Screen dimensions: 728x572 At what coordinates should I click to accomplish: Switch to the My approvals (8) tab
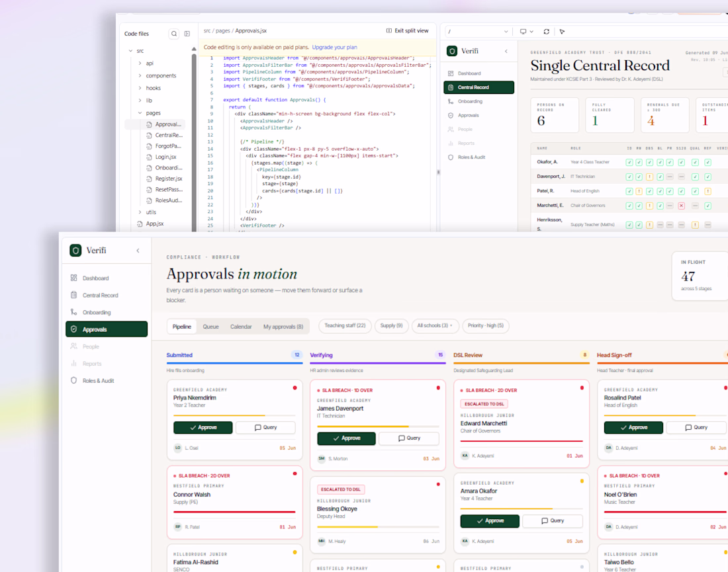283,327
